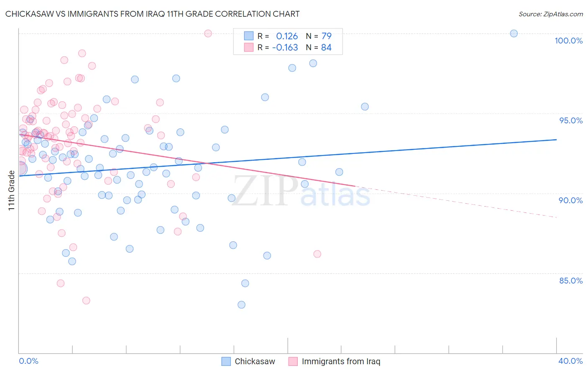Image resolution: width=588 pixels, height=373 pixels.
Task: Click the 40.0% x-axis label
Action: point(570,361)
